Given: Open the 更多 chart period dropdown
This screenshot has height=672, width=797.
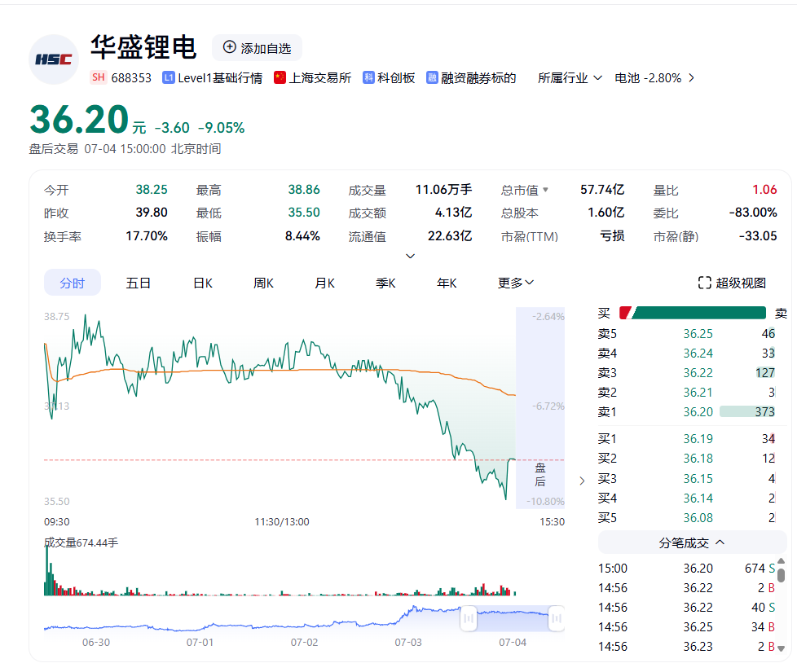Looking at the screenshot, I should [516, 283].
